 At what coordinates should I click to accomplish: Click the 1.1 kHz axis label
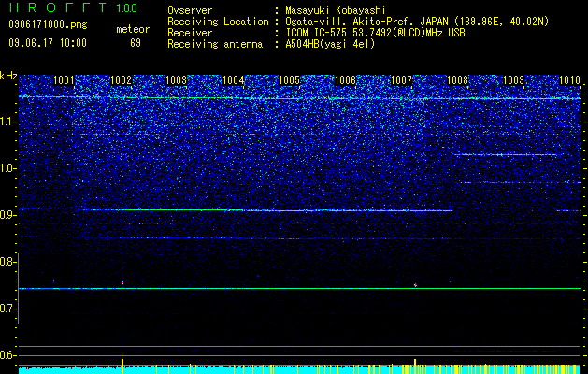[8, 122]
